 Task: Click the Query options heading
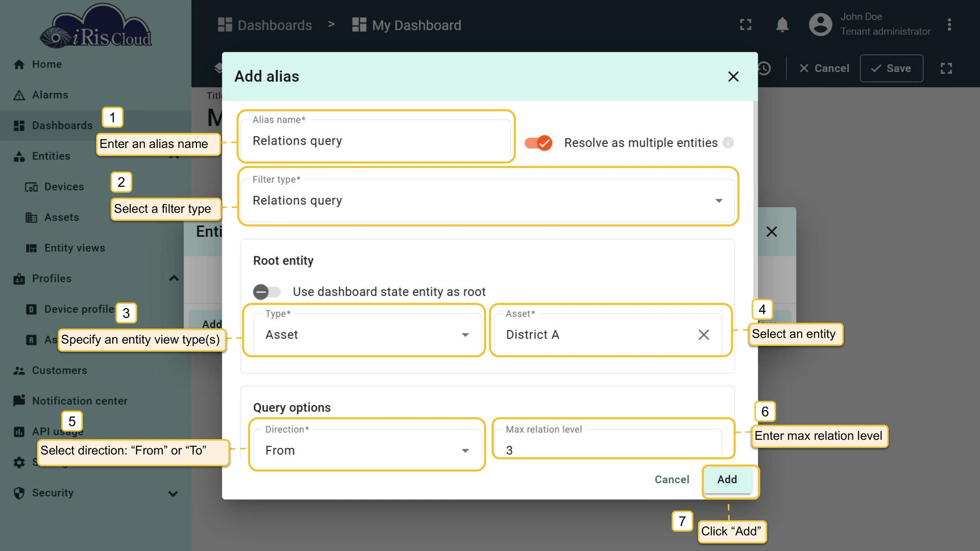pyautogui.click(x=292, y=408)
